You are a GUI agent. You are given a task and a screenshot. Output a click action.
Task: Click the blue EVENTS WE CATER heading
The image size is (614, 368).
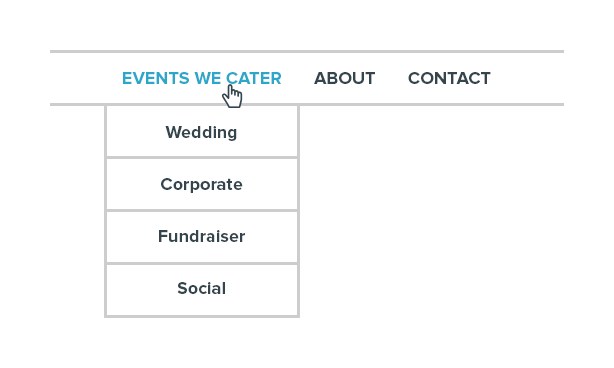click(202, 78)
